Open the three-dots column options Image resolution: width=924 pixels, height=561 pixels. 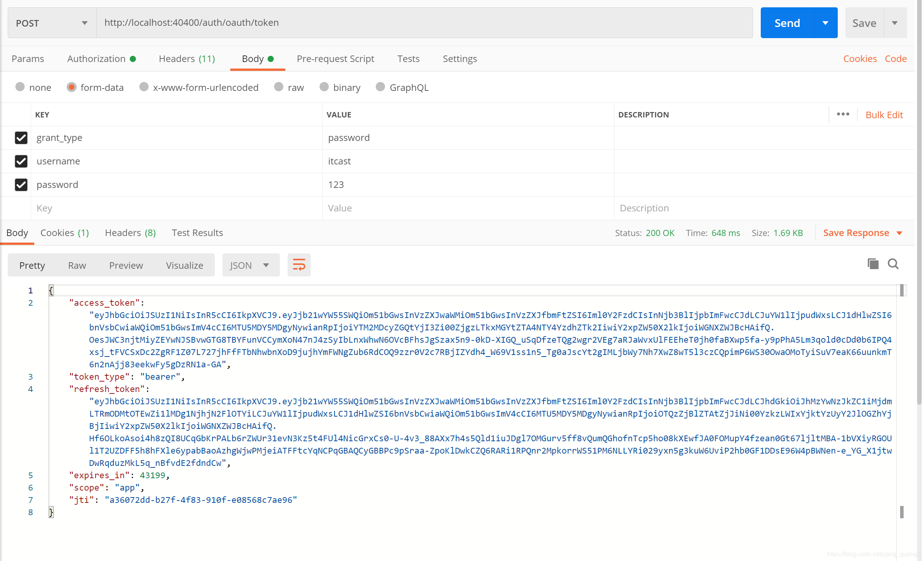coord(843,114)
